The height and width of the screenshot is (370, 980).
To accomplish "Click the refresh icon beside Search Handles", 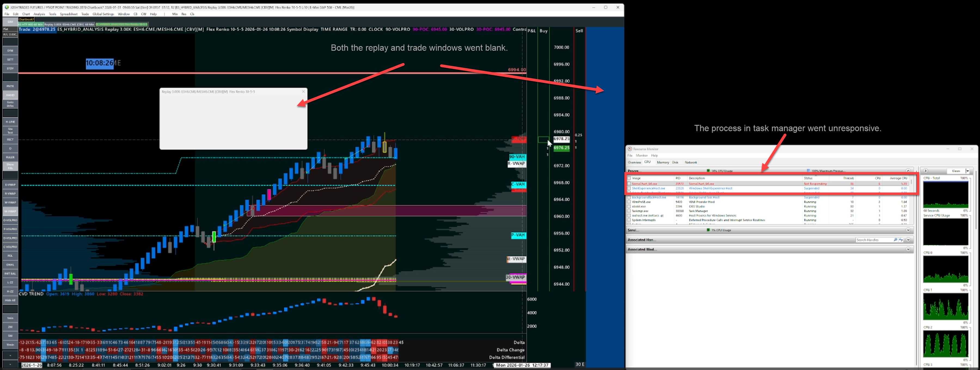I will [x=901, y=240].
